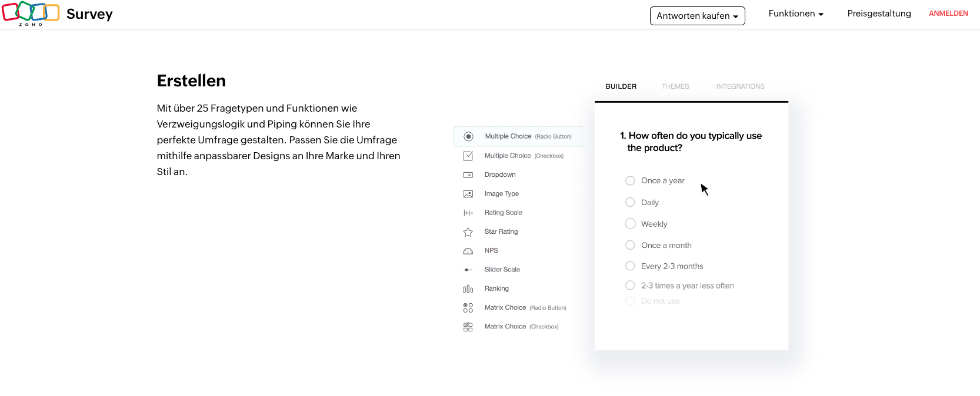This screenshot has width=980, height=396.
Task: Select the "Once a year" radio option
Action: tap(630, 180)
